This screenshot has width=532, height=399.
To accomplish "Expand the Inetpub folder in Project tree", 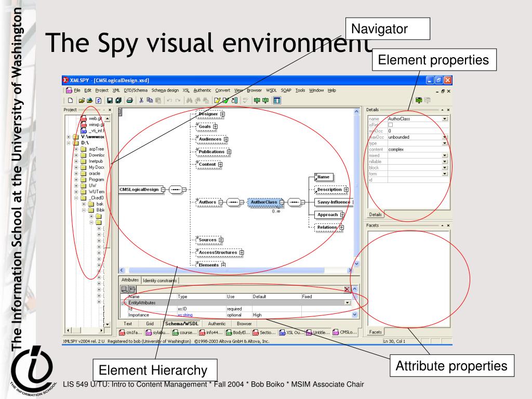I will click(76, 161).
